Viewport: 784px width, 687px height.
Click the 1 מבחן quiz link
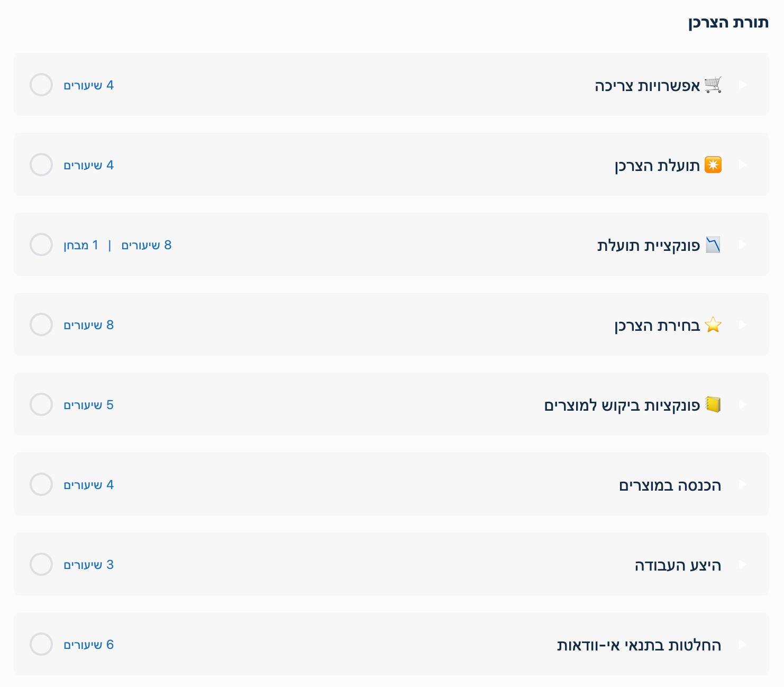pyautogui.click(x=81, y=245)
